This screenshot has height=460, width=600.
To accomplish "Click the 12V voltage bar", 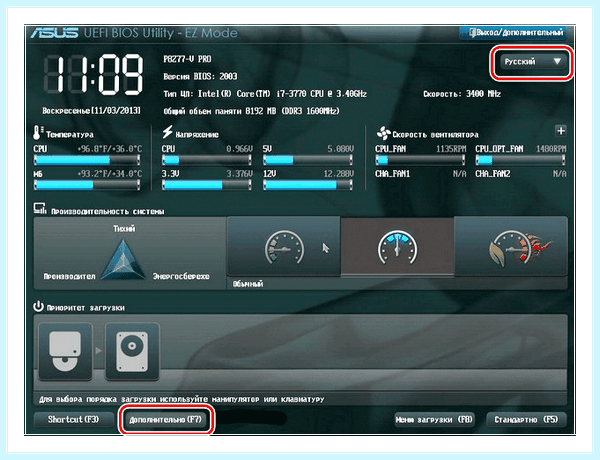I will 308,185.
